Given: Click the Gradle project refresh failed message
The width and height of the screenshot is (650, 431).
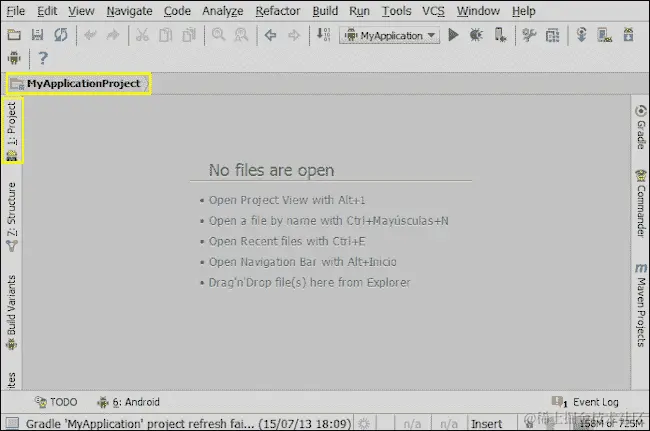Looking at the screenshot, I should pos(188,424).
